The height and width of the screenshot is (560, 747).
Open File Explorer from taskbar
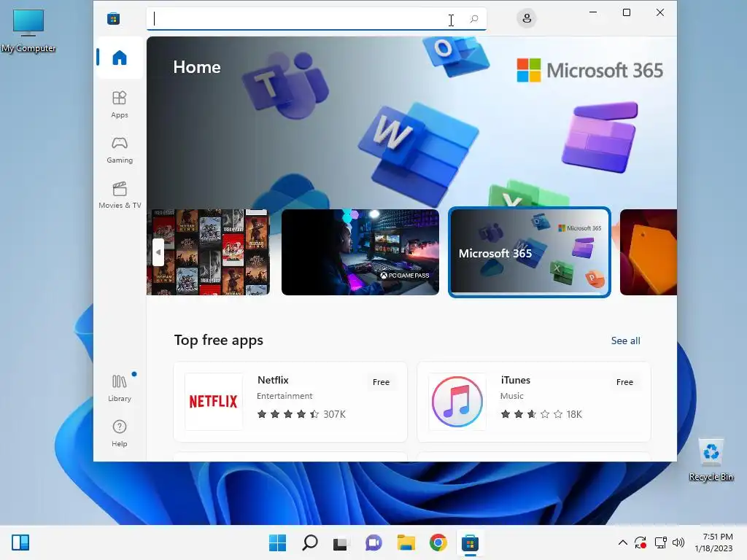pos(406,542)
